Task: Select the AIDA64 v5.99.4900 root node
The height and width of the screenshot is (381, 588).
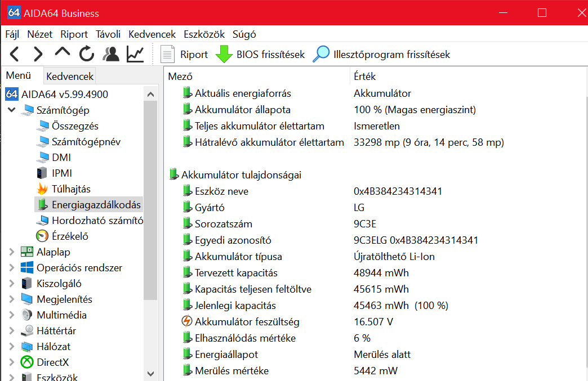Action: pos(65,94)
